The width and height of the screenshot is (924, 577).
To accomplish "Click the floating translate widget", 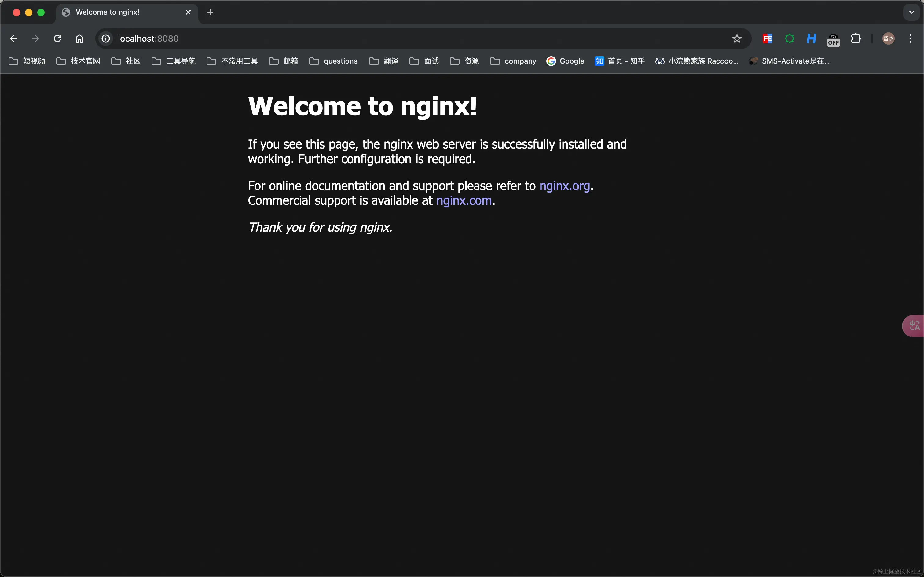I will click(914, 326).
